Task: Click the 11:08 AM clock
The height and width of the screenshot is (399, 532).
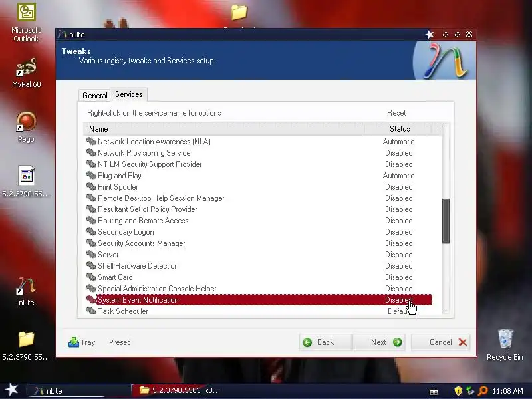Action: click(x=507, y=391)
